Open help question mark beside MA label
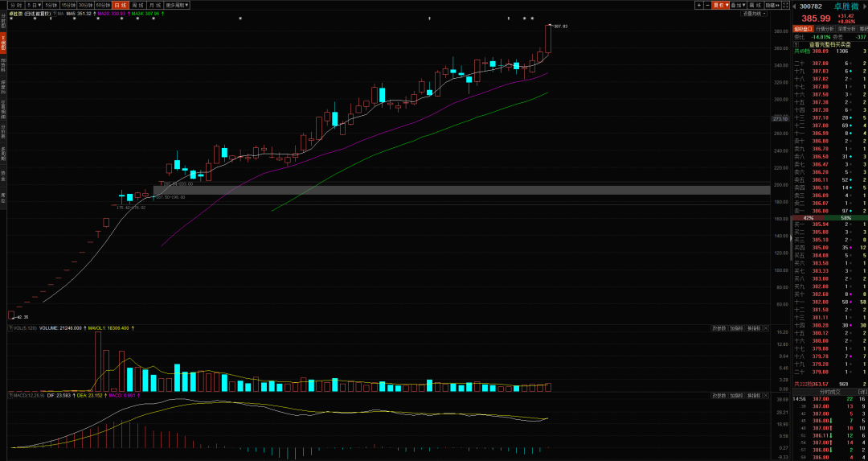Viewport: 868px width, 461px height. 55,14
